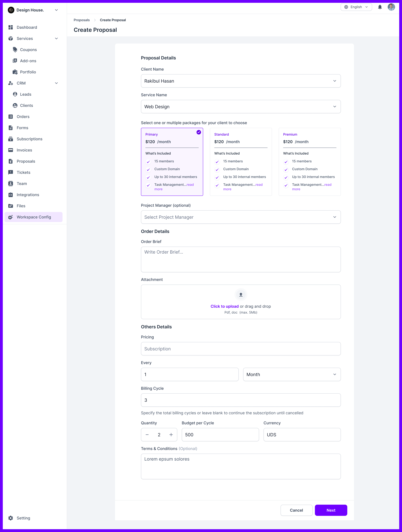Screen dimensions: 402x532
Task: Open the Subscriptions section
Action: pos(29,139)
